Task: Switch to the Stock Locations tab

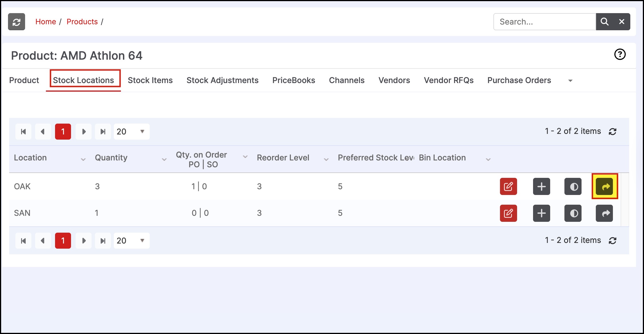Action: click(84, 80)
